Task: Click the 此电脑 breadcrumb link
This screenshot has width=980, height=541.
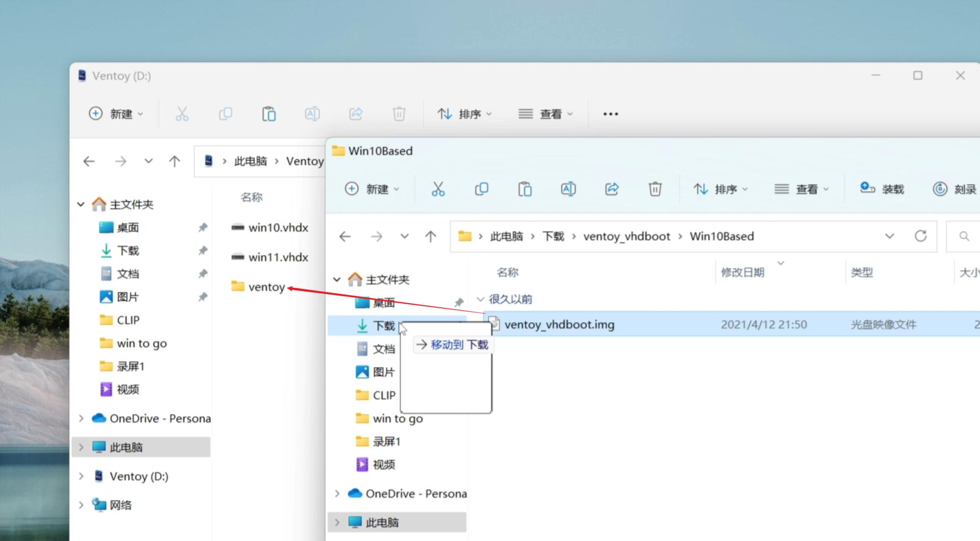Action: pos(506,236)
